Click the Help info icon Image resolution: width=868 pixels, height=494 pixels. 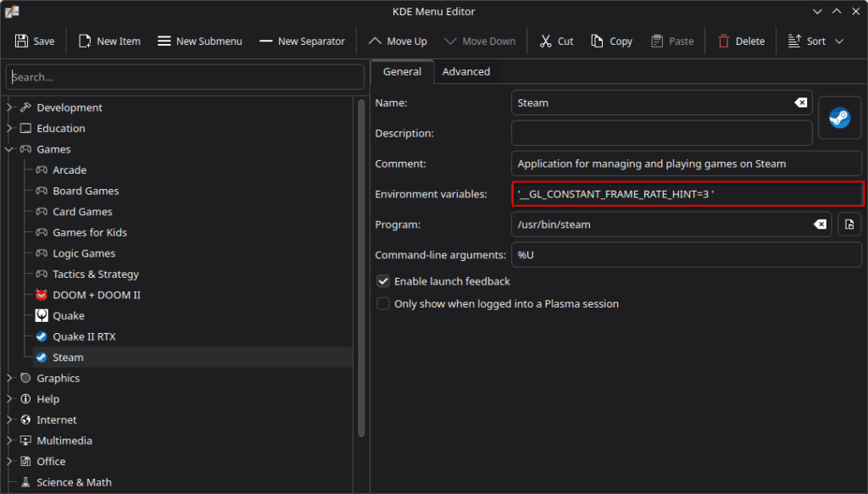tap(25, 399)
